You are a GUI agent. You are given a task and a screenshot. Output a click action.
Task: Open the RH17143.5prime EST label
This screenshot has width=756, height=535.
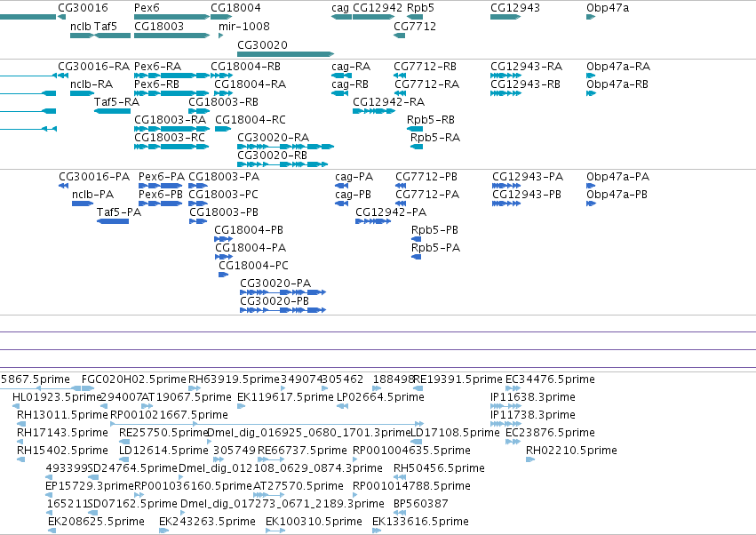[62, 433]
